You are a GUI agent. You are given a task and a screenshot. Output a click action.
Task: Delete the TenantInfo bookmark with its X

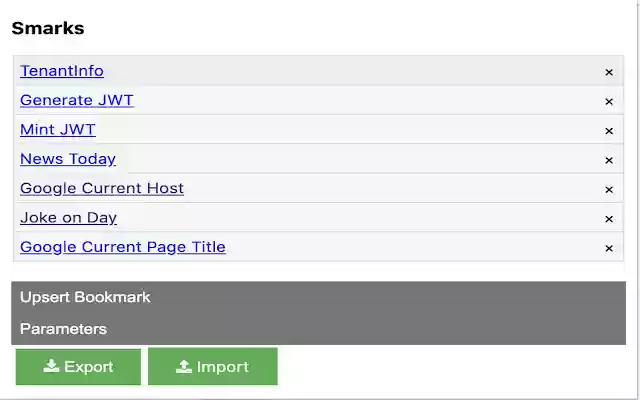pyautogui.click(x=609, y=72)
